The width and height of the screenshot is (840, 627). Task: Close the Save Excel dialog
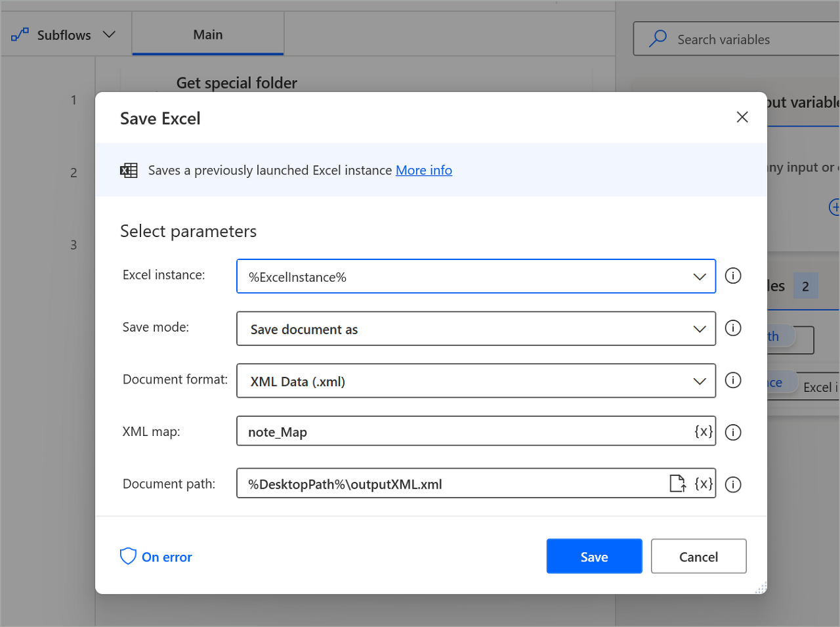[x=742, y=117]
